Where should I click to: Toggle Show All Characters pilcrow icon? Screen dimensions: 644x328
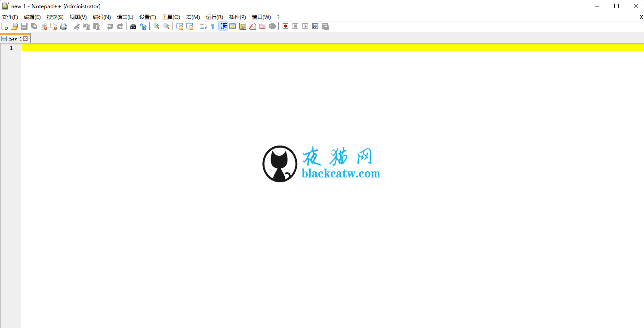[213, 26]
